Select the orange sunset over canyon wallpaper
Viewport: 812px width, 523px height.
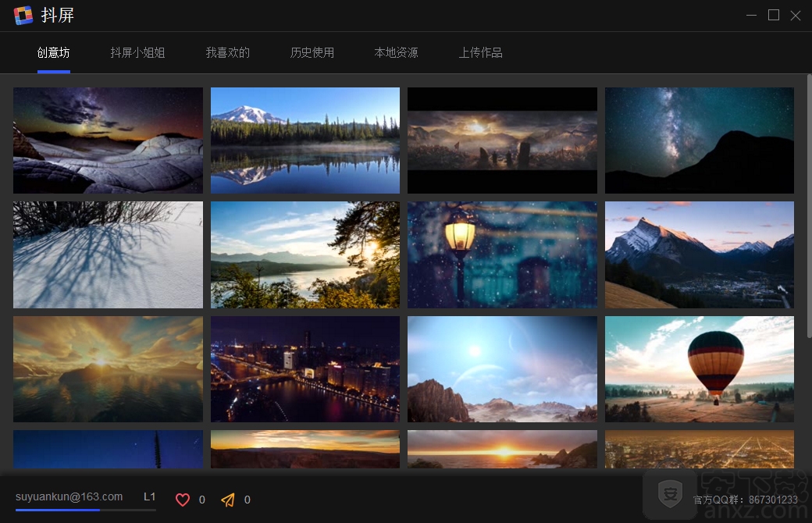pos(305,450)
